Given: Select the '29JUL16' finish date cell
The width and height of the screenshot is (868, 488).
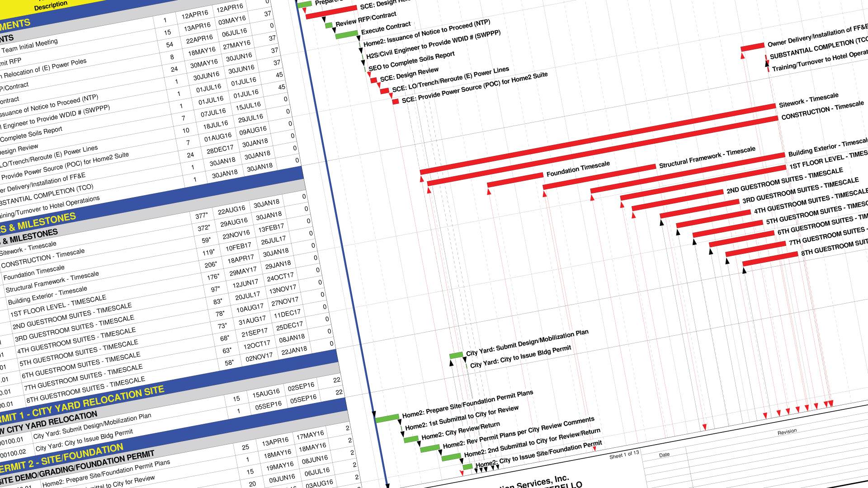Looking at the screenshot, I should tap(250, 119).
